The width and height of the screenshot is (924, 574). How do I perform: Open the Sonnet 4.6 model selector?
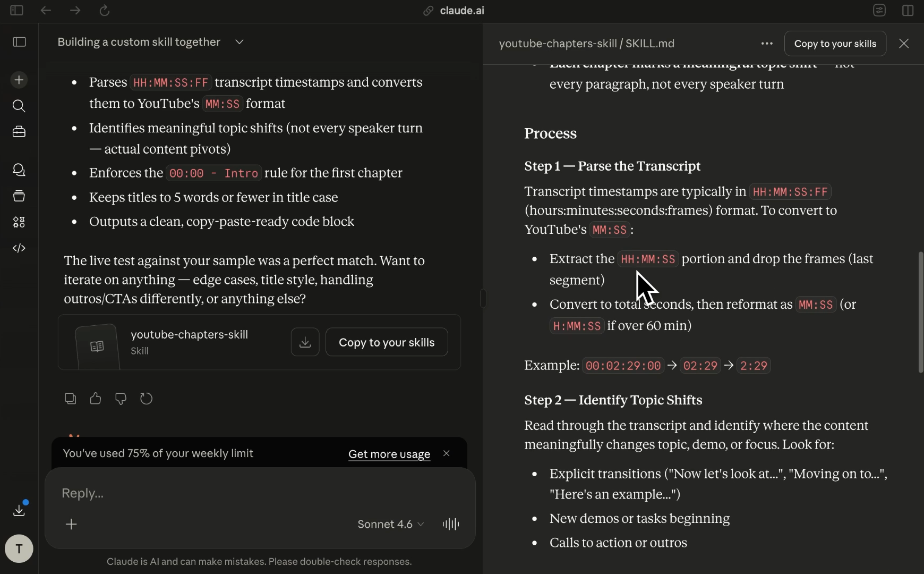point(391,524)
